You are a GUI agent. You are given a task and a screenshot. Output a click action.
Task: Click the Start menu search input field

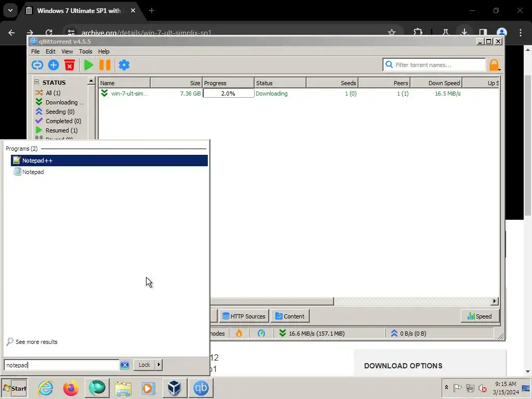62,365
